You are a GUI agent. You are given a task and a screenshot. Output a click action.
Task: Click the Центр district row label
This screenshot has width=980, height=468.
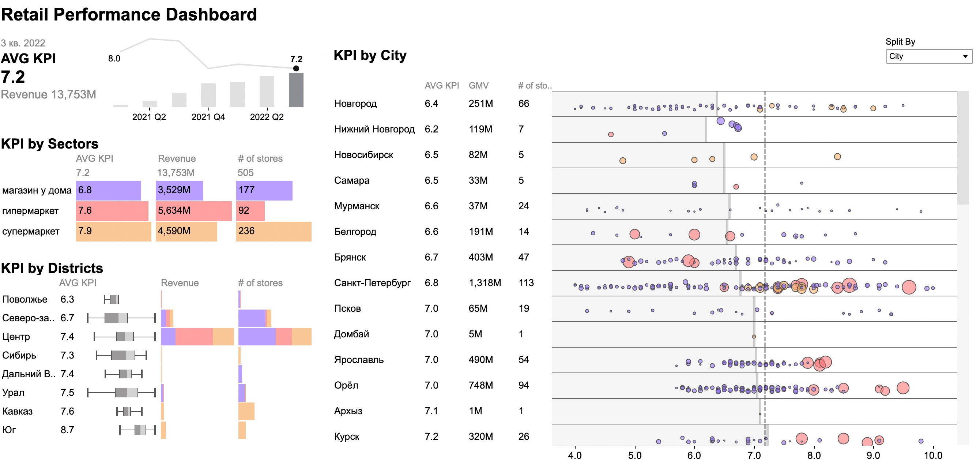pyautogui.click(x=16, y=337)
